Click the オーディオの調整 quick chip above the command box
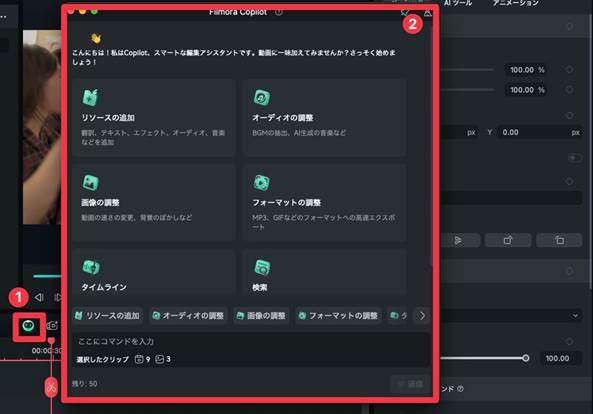 [x=188, y=316]
